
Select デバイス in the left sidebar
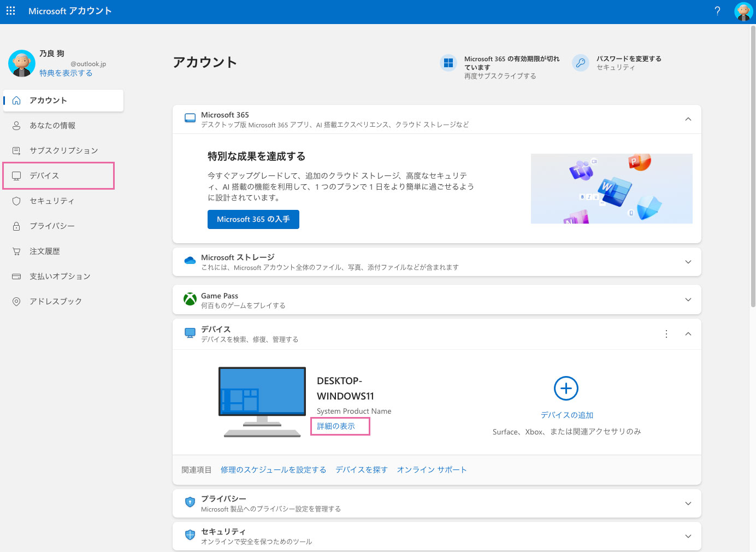click(58, 176)
